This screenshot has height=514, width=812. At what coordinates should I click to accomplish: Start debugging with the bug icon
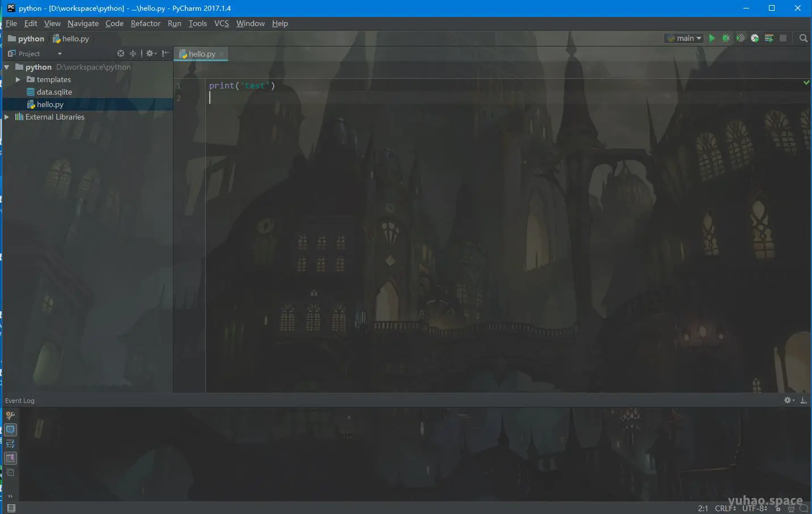tap(726, 38)
